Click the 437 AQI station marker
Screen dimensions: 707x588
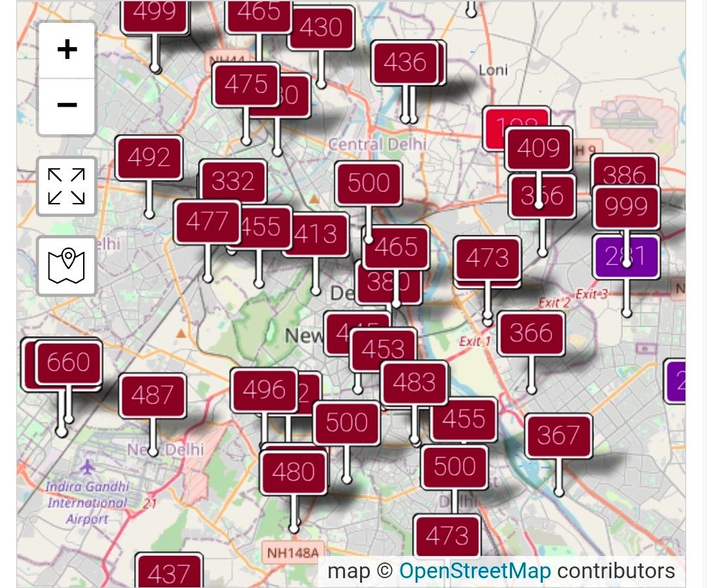tap(169, 571)
